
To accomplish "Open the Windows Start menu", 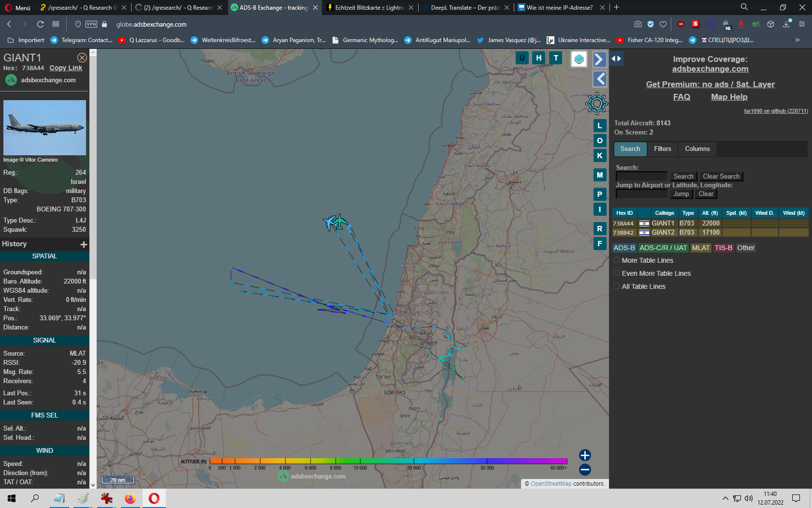I will coord(12,498).
